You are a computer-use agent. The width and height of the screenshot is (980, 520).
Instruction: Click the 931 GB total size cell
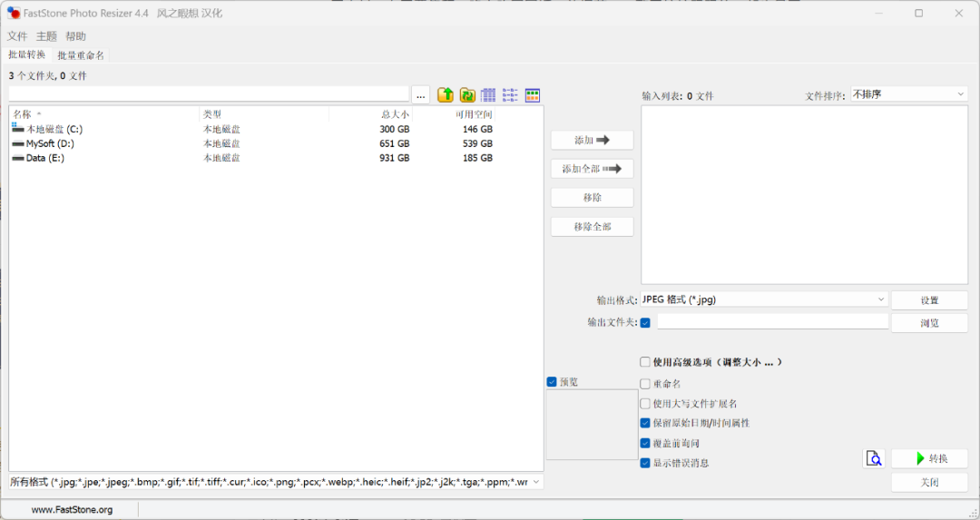pyautogui.click(x=395, y=158)
